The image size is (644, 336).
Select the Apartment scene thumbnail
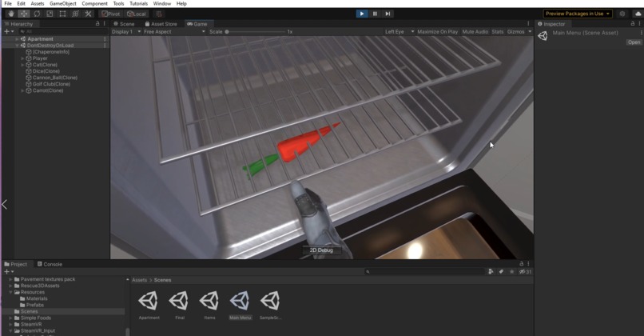point(149,305)
